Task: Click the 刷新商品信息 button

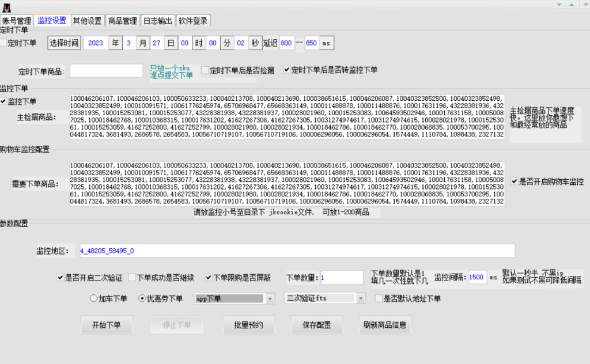Action: pyautogui.click(x=385, y=324)
